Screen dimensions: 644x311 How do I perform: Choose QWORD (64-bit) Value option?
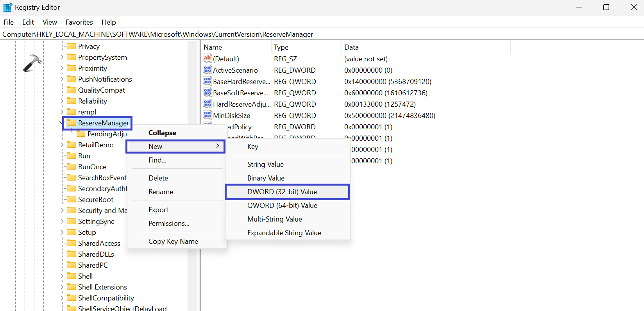282,206
